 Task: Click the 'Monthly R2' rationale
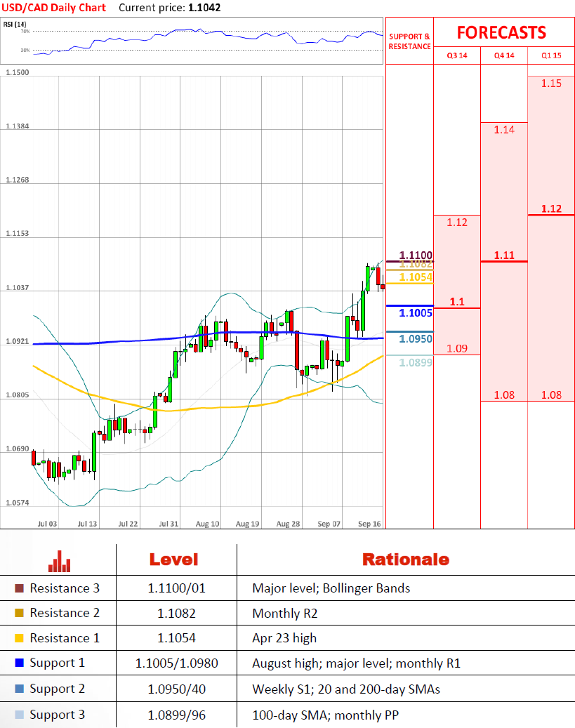point(285,614)
